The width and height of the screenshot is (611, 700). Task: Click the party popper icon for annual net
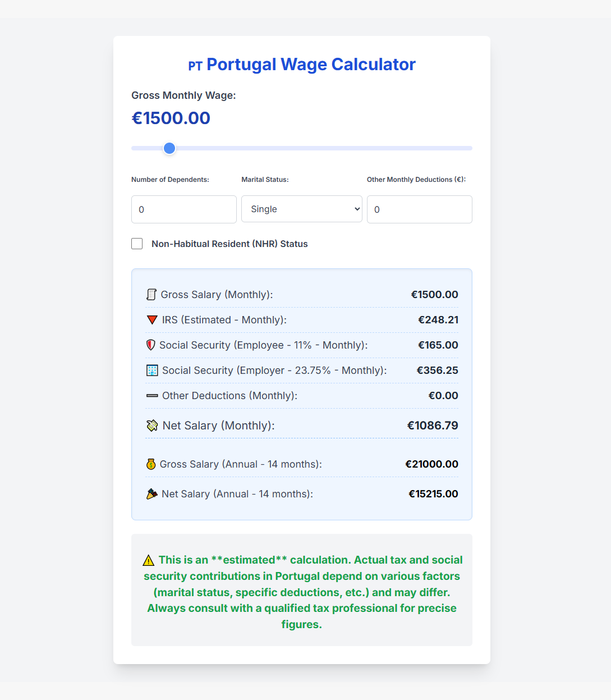click(151, 494)
